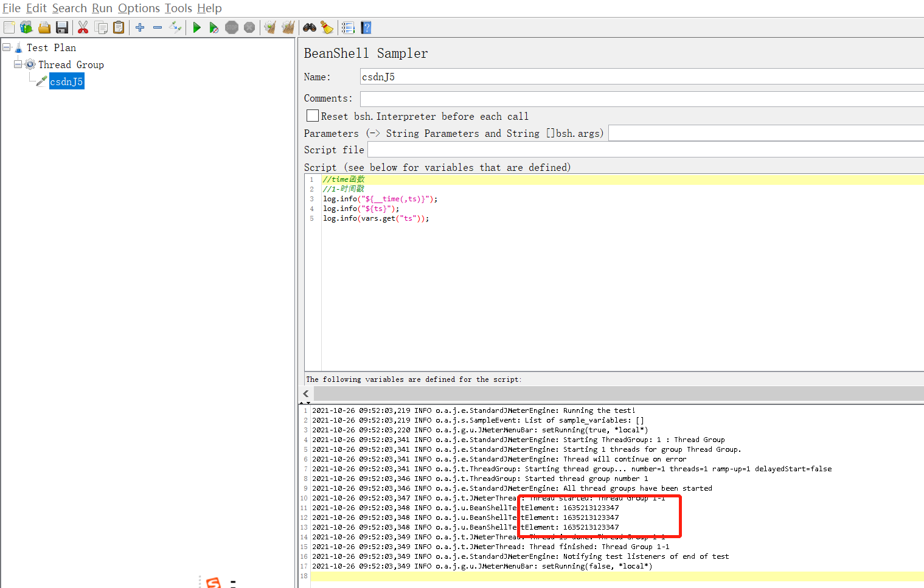The image size is (924, 588).
Task: Start the test with the green play icon
Action: point(196,27)
